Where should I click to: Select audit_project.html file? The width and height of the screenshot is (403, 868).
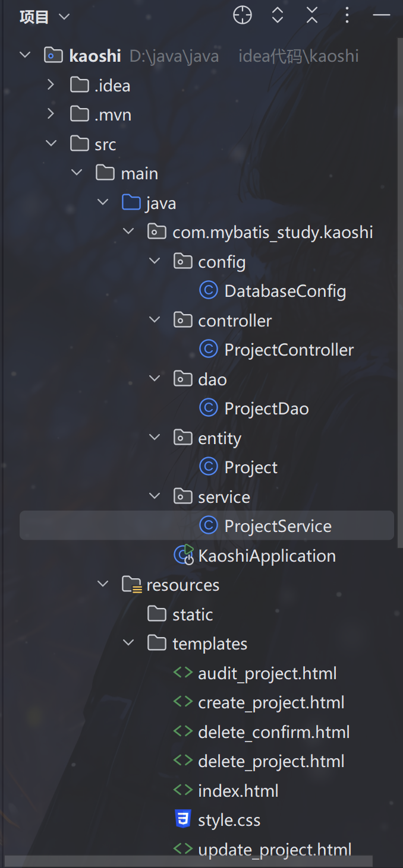267,673
